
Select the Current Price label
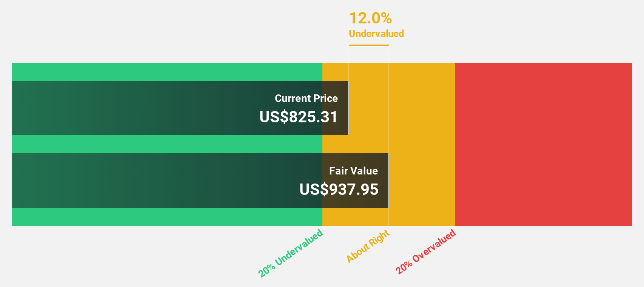pos(306,99)
